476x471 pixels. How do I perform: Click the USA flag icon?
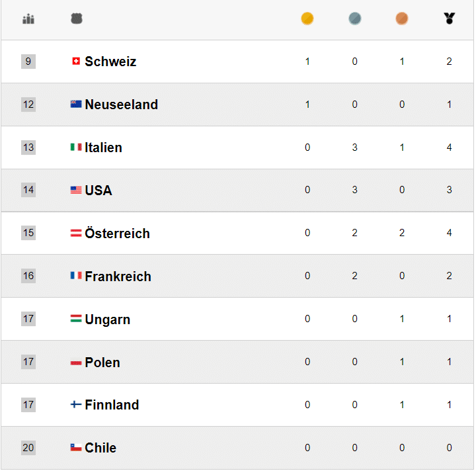(76, 191)
